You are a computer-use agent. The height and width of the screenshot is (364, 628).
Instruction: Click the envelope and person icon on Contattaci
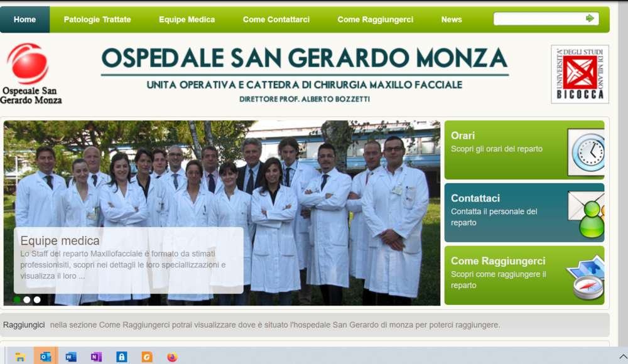click(586, 214)
